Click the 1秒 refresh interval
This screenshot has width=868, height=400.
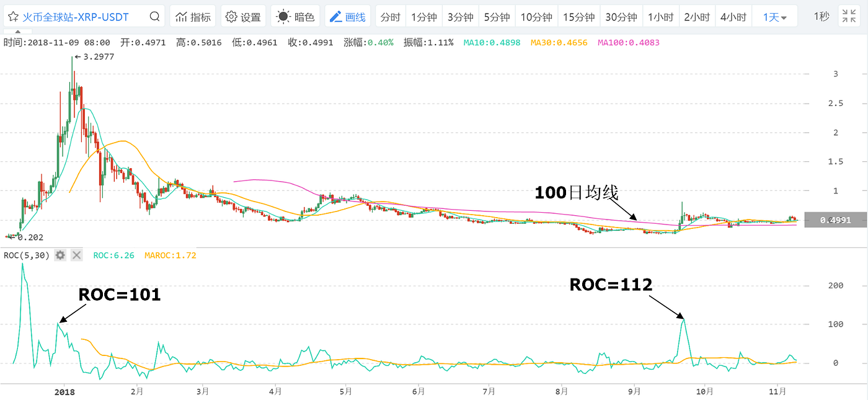click(820, 17)
